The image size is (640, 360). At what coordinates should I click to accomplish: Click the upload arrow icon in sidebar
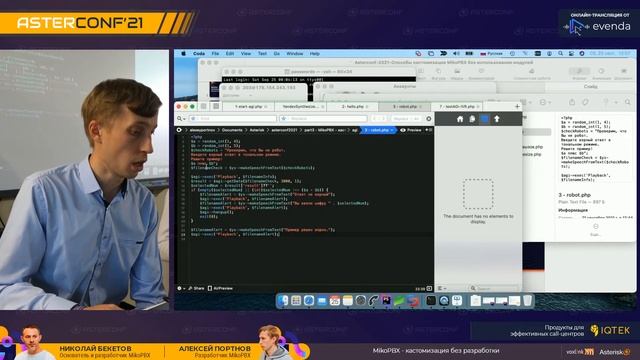point(497,119)
